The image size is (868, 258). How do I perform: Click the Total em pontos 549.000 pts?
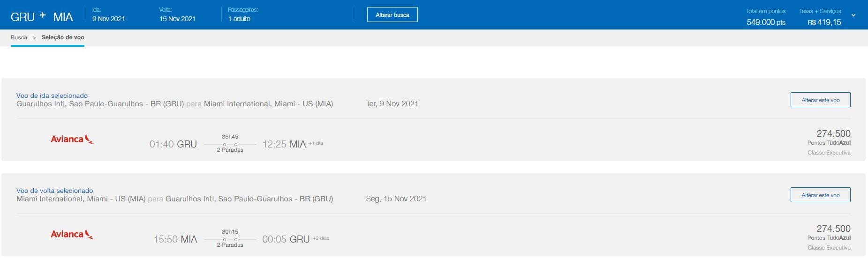point(766,22)
